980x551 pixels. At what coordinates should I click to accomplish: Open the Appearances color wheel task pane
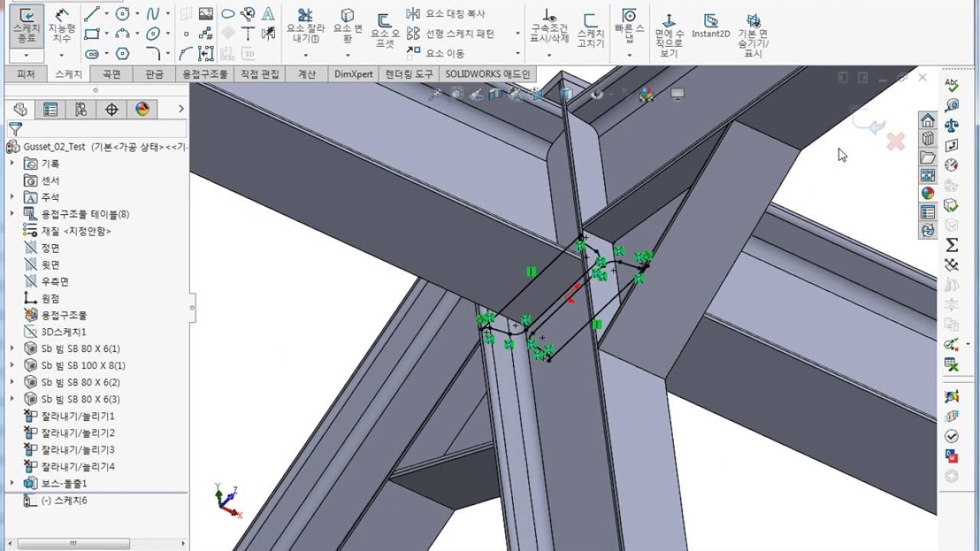(x=928, y=193)
